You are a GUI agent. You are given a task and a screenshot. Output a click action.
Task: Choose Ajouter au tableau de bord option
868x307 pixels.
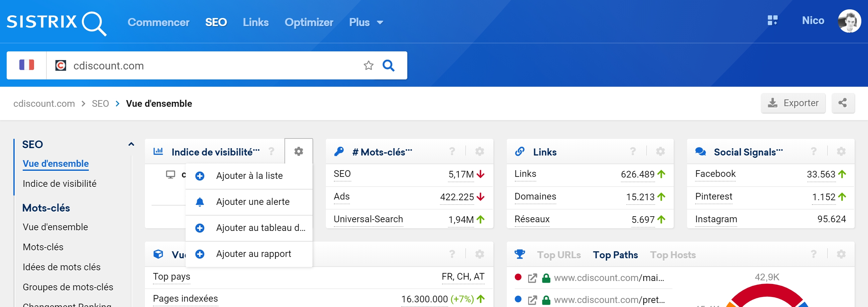click(249, 228)
